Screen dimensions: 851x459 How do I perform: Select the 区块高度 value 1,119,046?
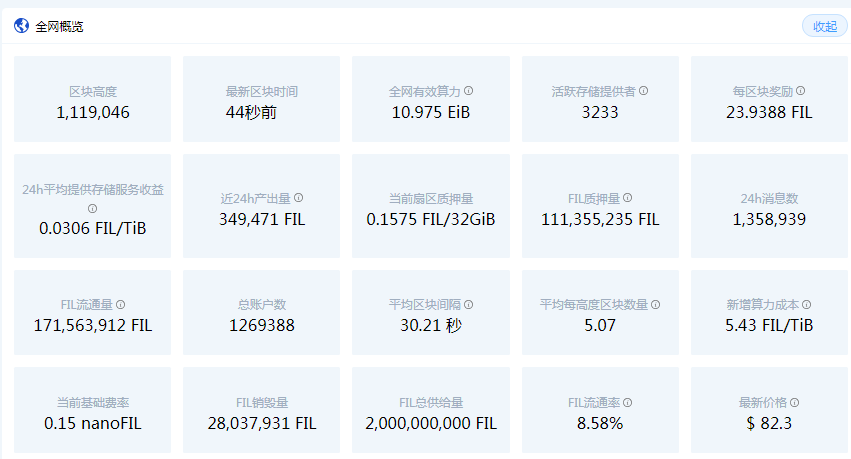[x=93, y=112]
